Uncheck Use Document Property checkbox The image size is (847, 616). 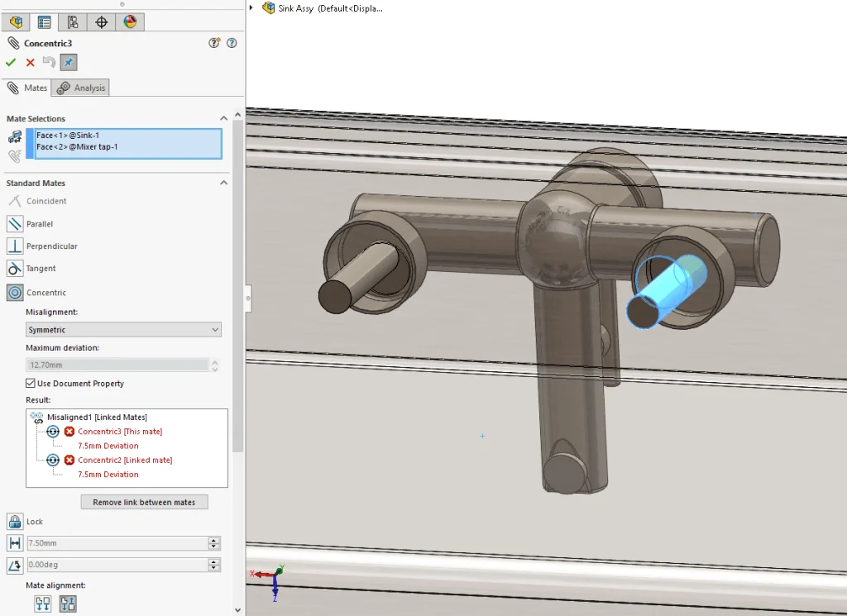[31, 384]
